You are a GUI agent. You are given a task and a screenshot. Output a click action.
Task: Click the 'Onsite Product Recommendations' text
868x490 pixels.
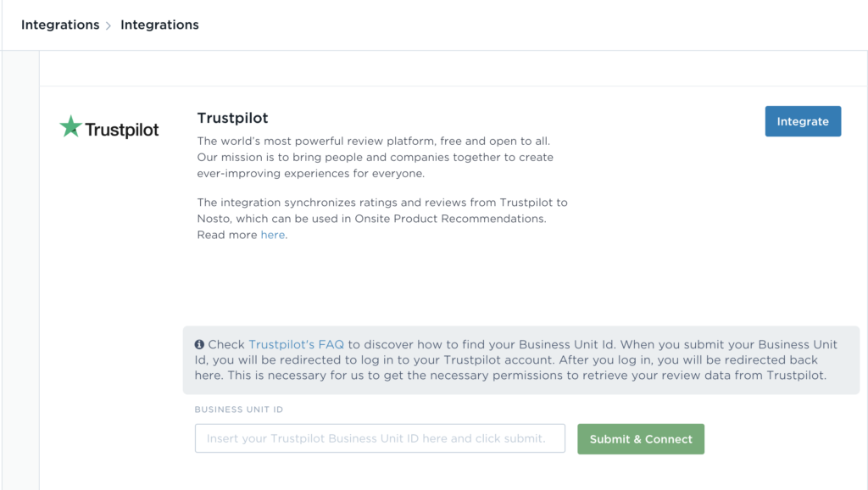click(x=450, y=219)
